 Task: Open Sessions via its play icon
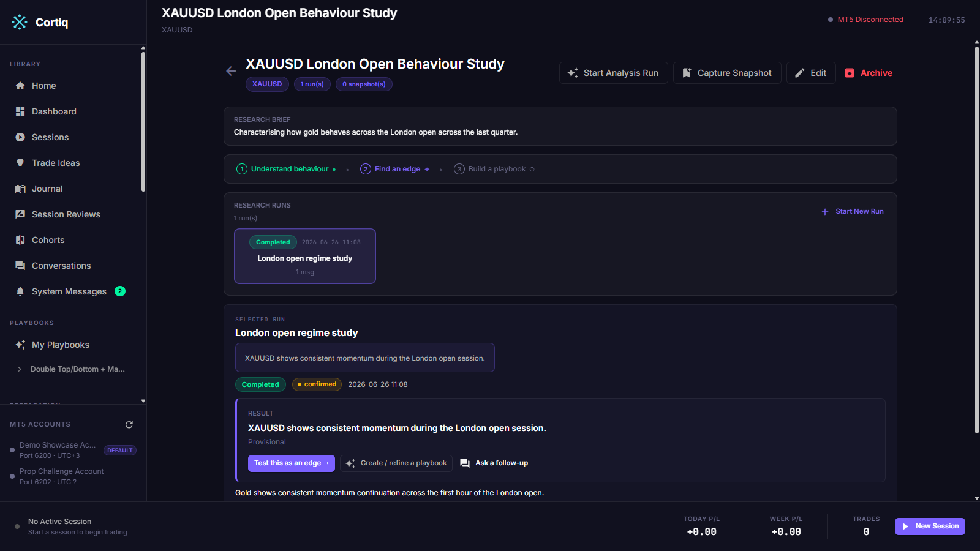tap(20, 137)
